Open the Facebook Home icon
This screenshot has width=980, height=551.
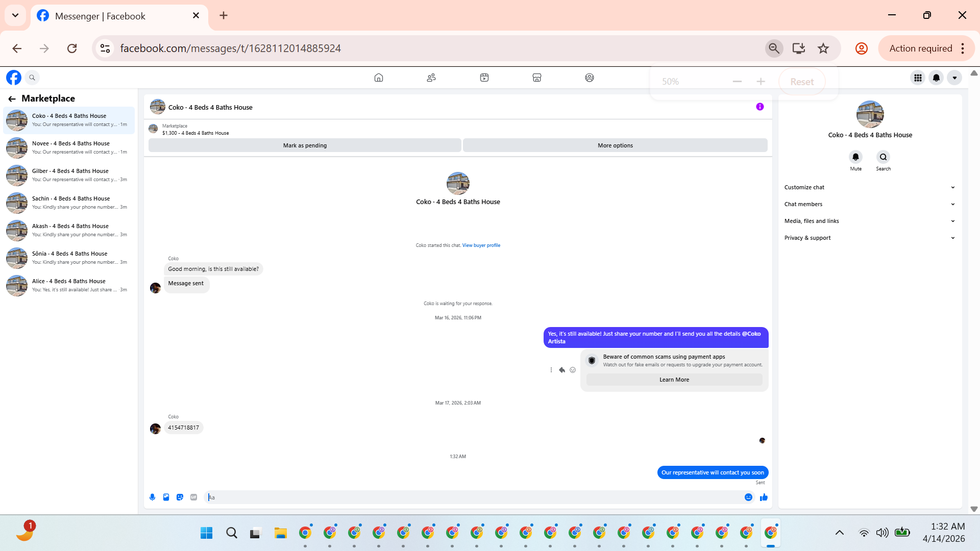pos(378,78)
